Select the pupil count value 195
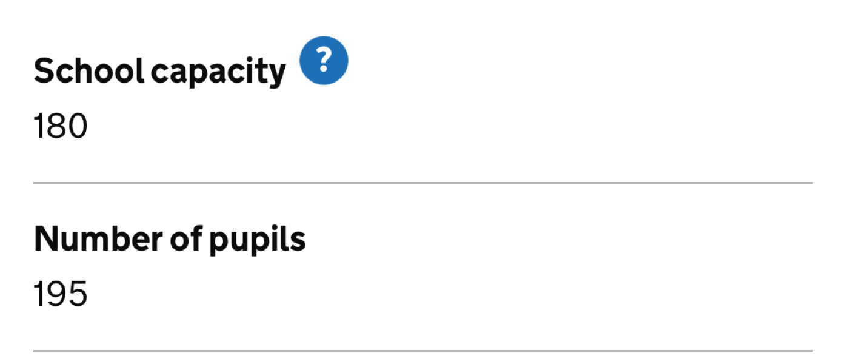 [x=61, y=295]
